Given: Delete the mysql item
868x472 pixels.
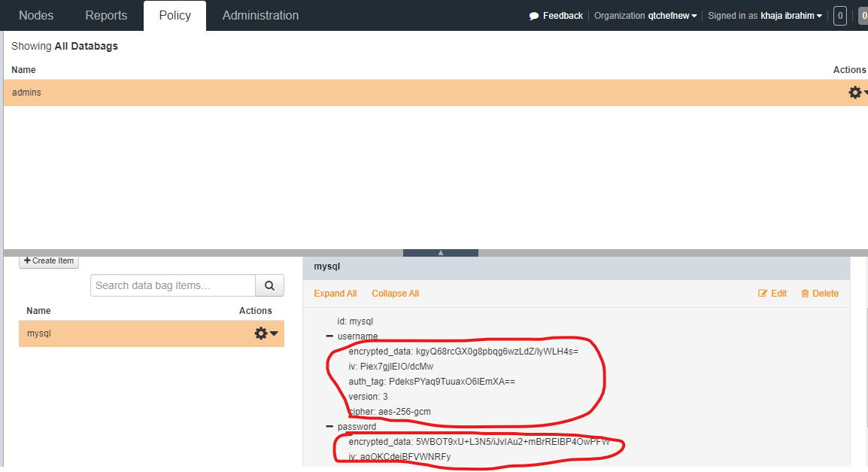Looking at the screenshot, I should coord(820,294).
